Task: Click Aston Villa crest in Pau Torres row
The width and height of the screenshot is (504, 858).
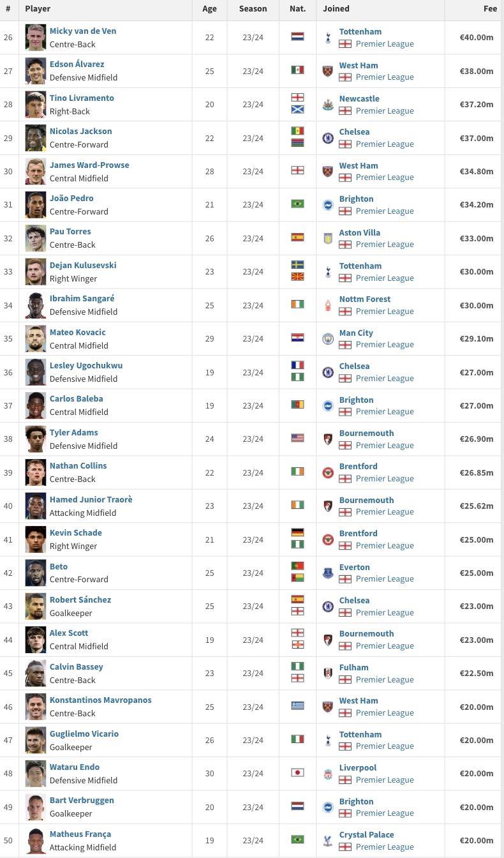Action: (x=328, y=238)
